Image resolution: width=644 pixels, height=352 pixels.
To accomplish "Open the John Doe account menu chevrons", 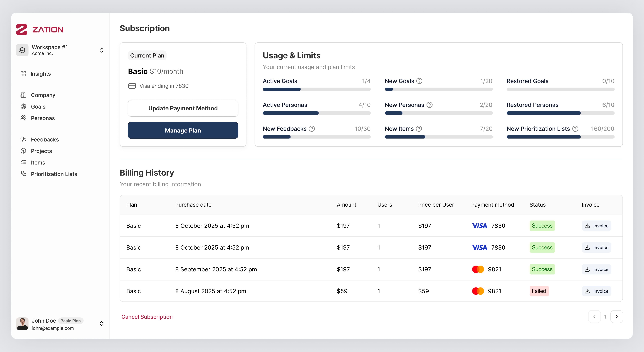I will (x=102, y=324).
